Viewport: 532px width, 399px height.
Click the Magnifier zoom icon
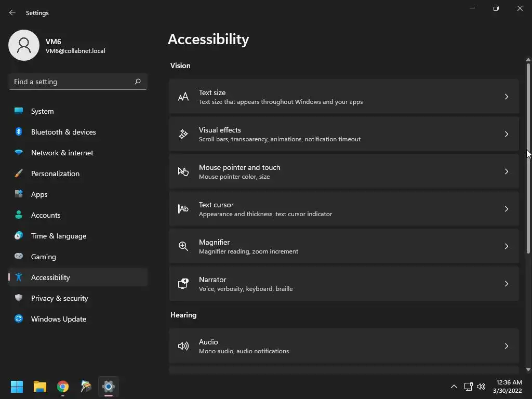(183, 246)
